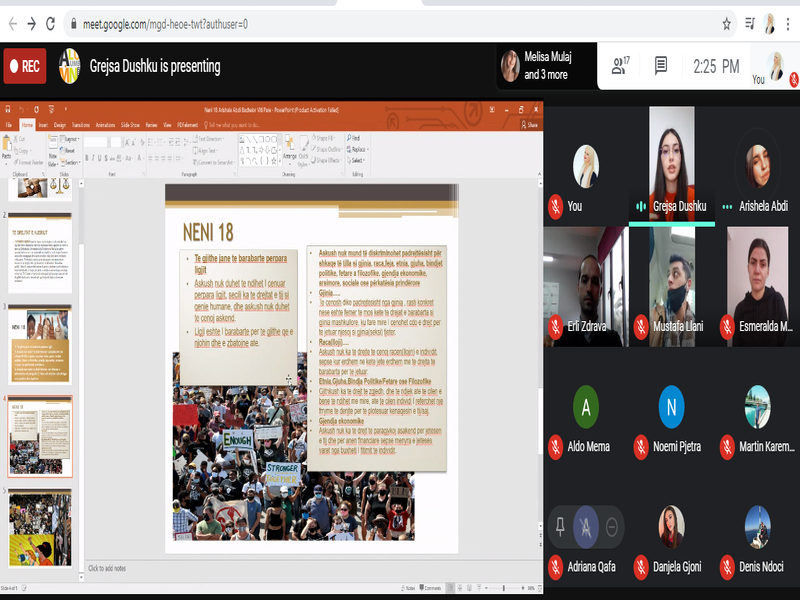Click the Home tab in PowerPoint ribbon
Image resolution: width=800 pixels, height=600 pixels.
[27, 125]
